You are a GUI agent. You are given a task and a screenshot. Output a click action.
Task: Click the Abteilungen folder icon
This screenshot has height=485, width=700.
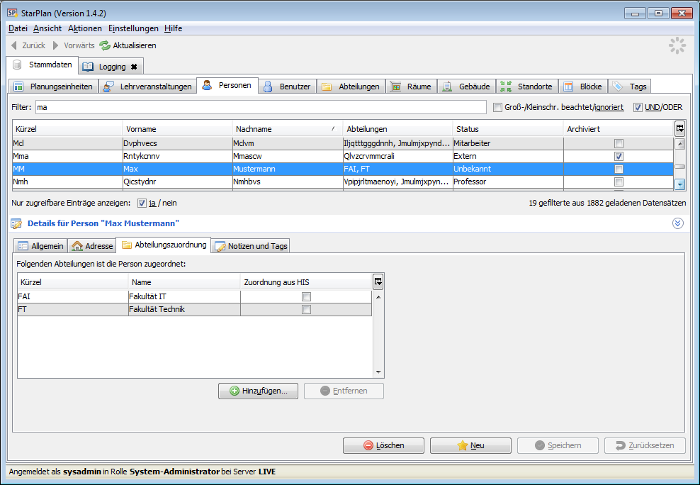[x=326, y=87]
